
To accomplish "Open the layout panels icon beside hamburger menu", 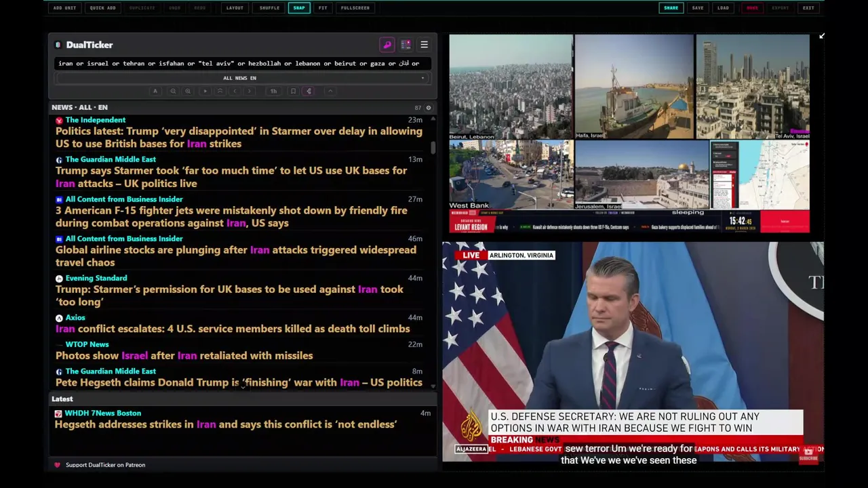I will click(406, 45).
